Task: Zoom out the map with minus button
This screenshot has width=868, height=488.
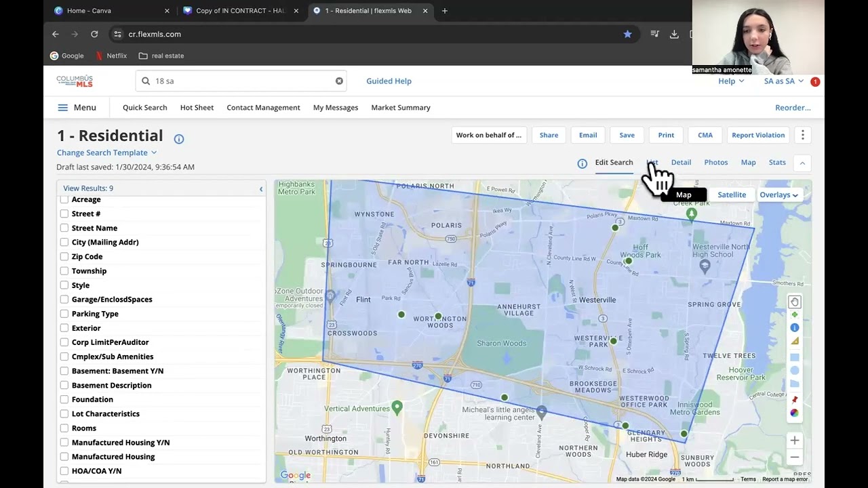Action: 794,457
